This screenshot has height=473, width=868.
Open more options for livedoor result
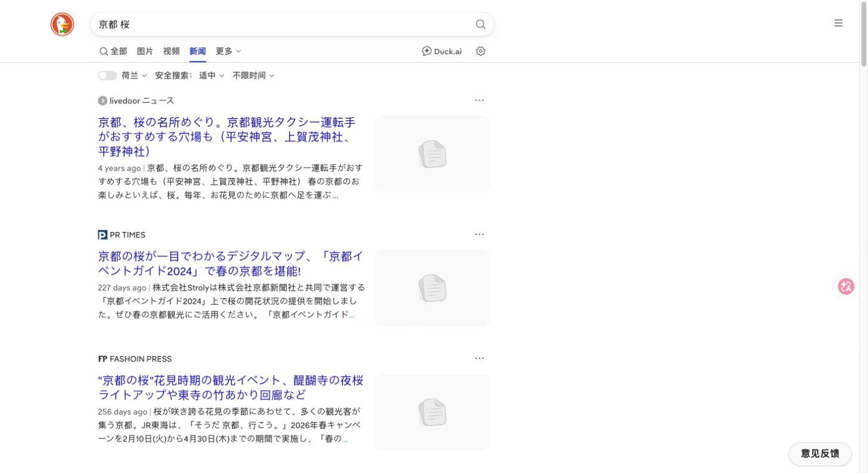(480, 100)
